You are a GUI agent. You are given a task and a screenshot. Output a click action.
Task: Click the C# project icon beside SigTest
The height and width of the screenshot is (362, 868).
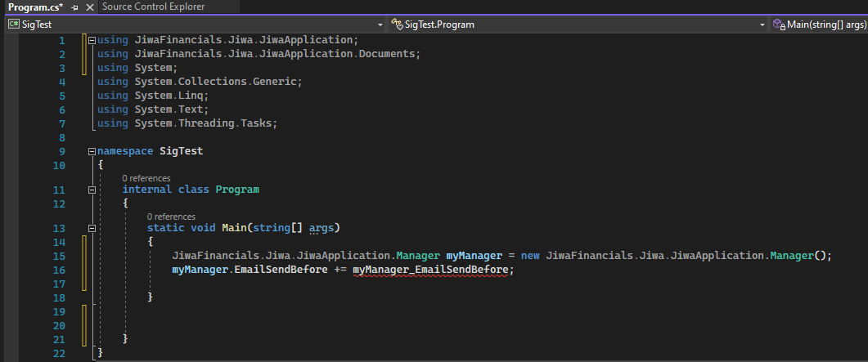point(14,25)
